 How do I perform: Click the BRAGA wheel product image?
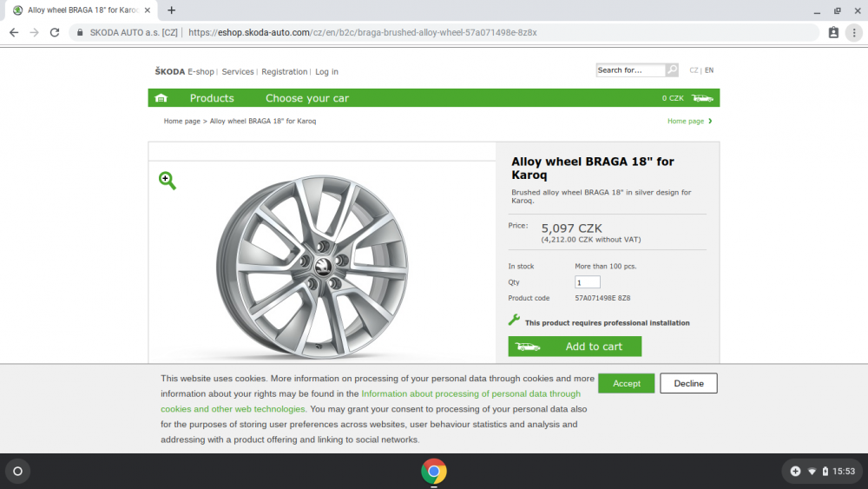coord(312,267)
